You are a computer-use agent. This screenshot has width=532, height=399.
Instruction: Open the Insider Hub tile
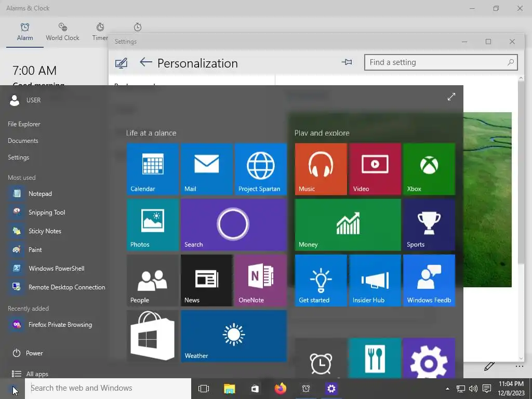[x=375, y=280]
